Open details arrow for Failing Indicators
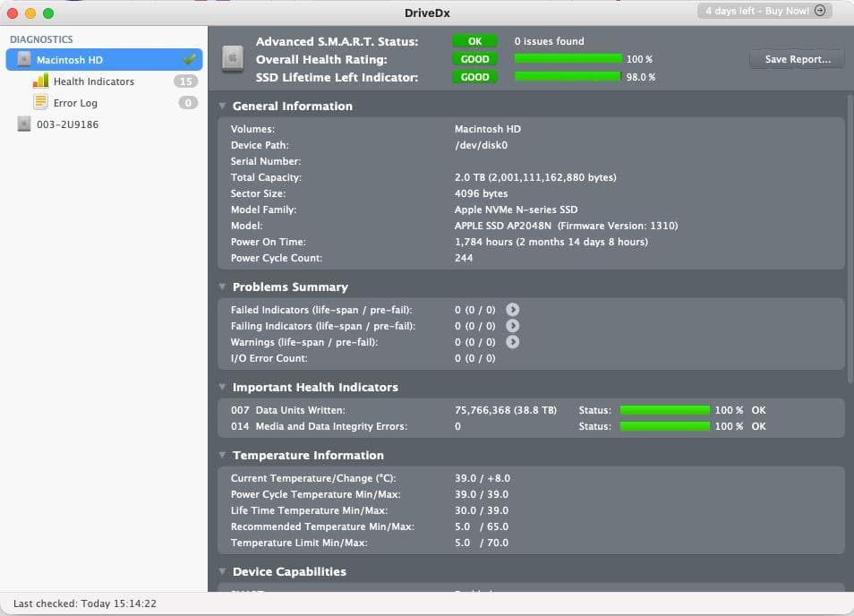Viewport: 854px width, 616px height. point(512,326)
